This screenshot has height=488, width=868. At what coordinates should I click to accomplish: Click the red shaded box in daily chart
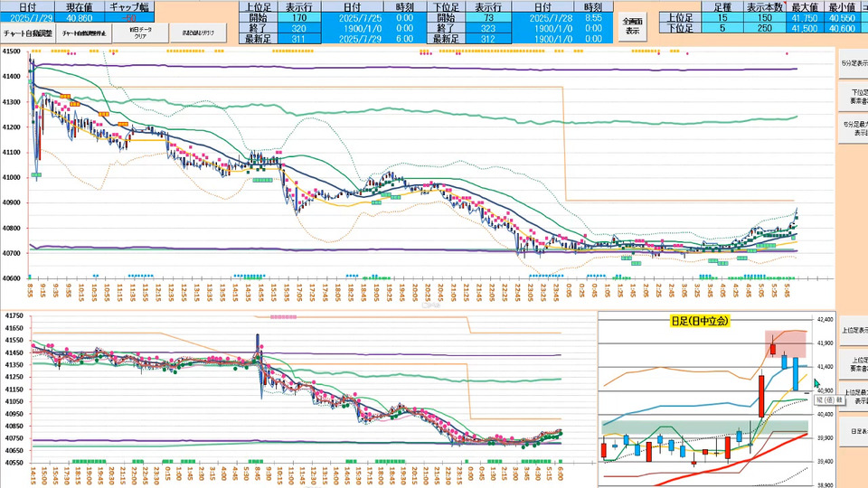pyautogui.click(x=786, y=344)
